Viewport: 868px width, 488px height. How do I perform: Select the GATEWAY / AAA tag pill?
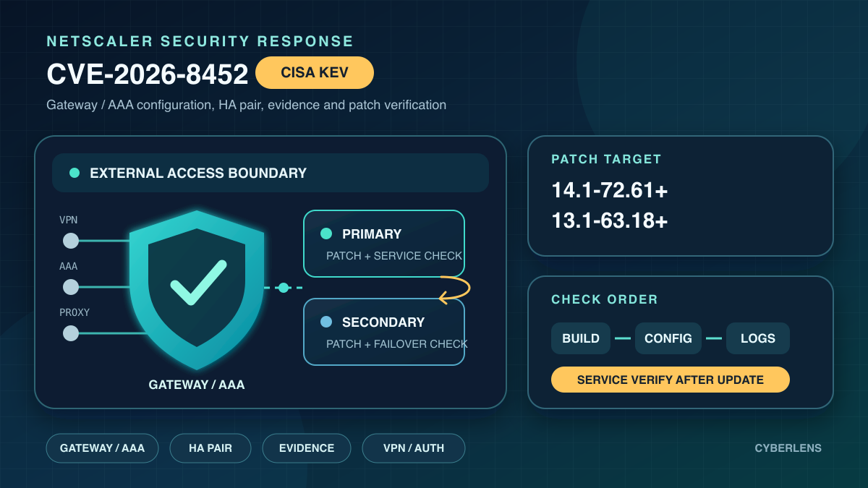[102, 448]
